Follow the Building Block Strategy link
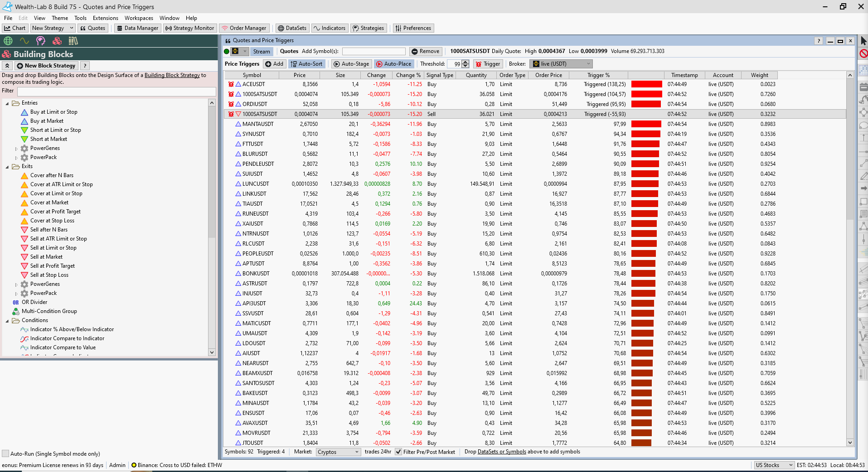Image resolution: width=868 pixels, height=472 pixels. point(172,75)
